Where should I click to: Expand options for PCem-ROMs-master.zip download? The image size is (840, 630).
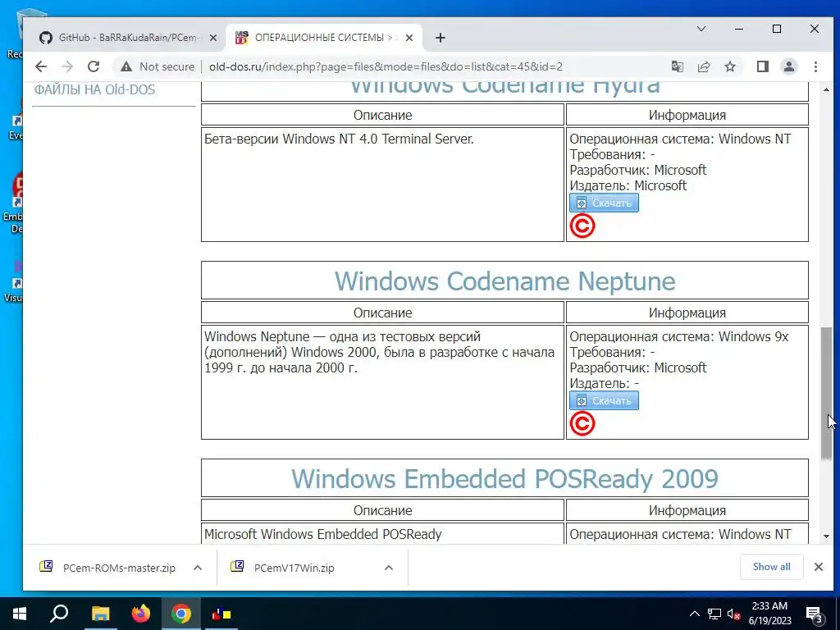pos(198,568)
